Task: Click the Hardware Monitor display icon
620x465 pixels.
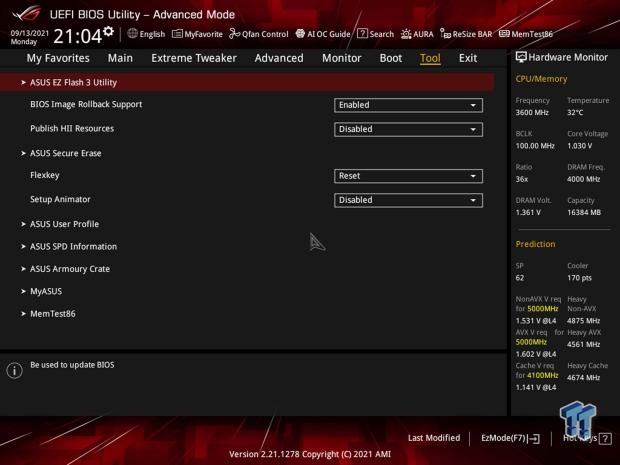Action: 521,57
